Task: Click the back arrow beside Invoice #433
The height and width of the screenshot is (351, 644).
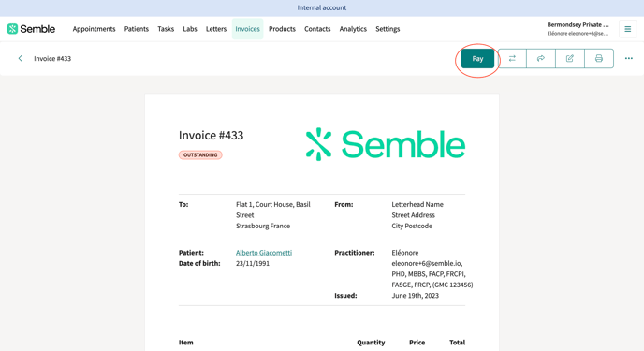Action: [21, 58]
